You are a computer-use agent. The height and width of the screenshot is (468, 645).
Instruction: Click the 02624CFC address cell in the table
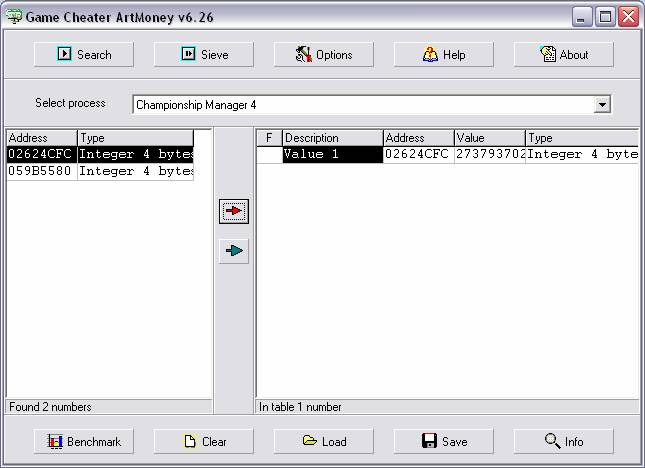click(419, 155)
